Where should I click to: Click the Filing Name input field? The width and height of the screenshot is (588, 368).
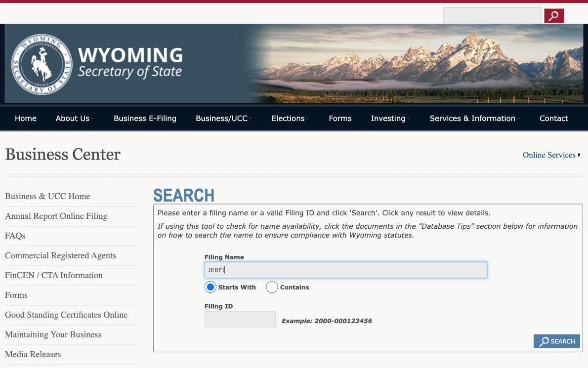point(346,270)
